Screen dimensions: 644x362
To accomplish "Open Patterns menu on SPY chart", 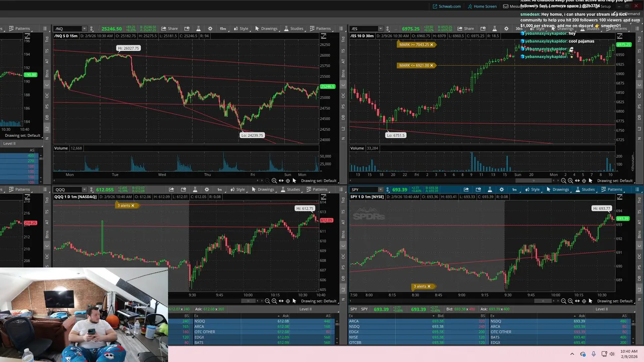I will click(x=612, y=190).
